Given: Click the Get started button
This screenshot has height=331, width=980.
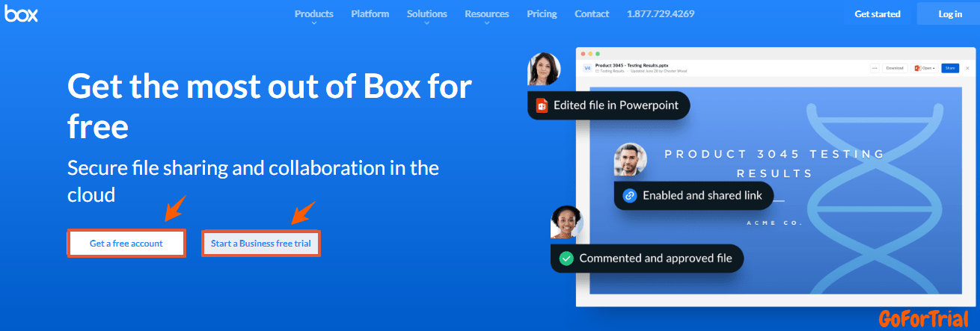Looking at the screenshot, I should (878, 13).
